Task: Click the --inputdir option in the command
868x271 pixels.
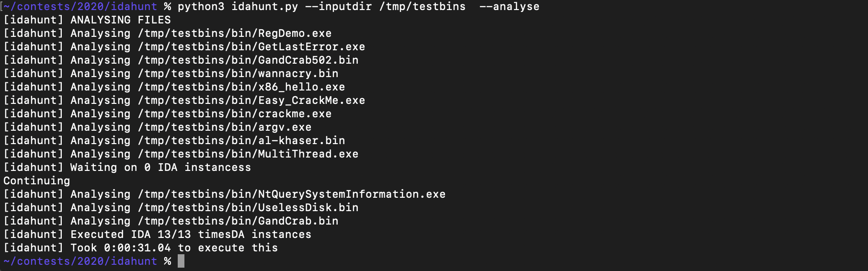Action: click(x=338, y=7)
